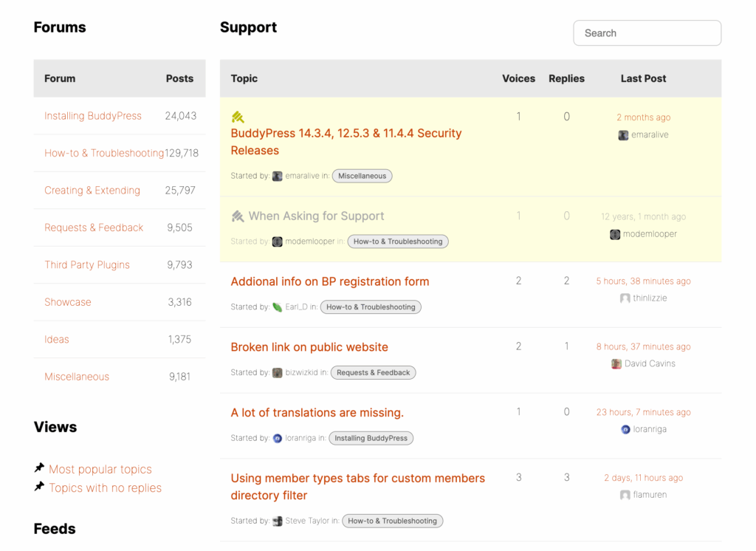756x551 pixels.
Task: Open the topic Broken link on public website
Action: coord(309,346)
